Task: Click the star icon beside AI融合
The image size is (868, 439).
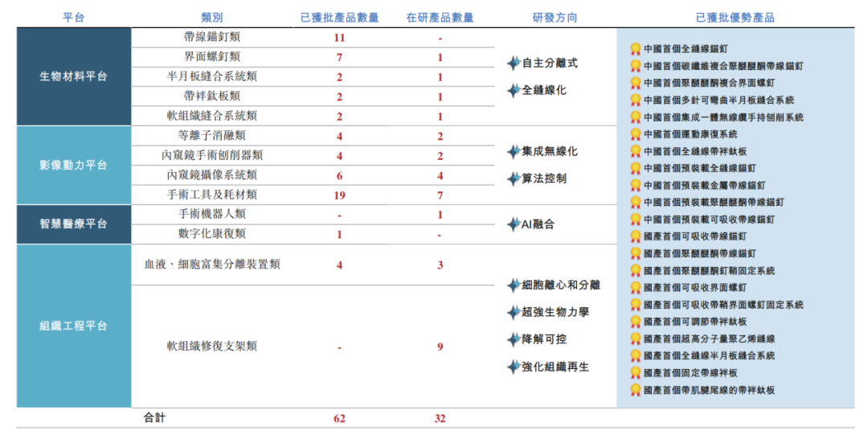Action: [x=514, y=224]
